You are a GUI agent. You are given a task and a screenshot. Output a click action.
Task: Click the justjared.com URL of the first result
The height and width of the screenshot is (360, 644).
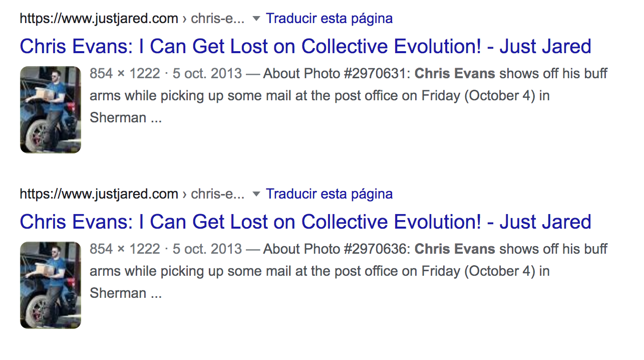99,19
